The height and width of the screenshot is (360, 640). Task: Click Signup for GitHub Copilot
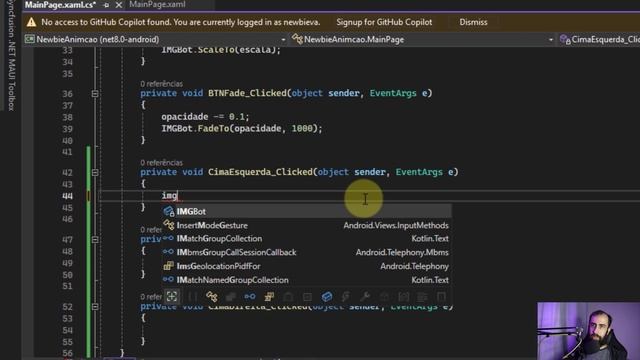384,22
